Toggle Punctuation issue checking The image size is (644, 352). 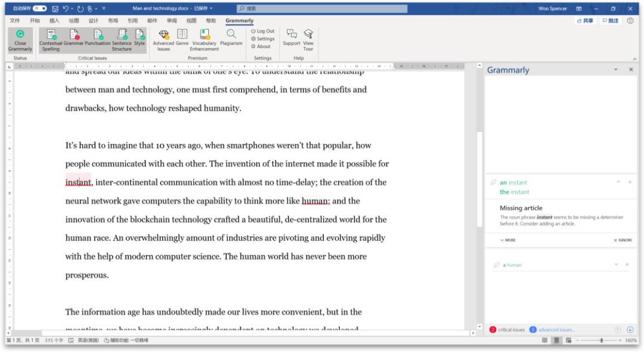pyautogui.click(x=98, y=35)
